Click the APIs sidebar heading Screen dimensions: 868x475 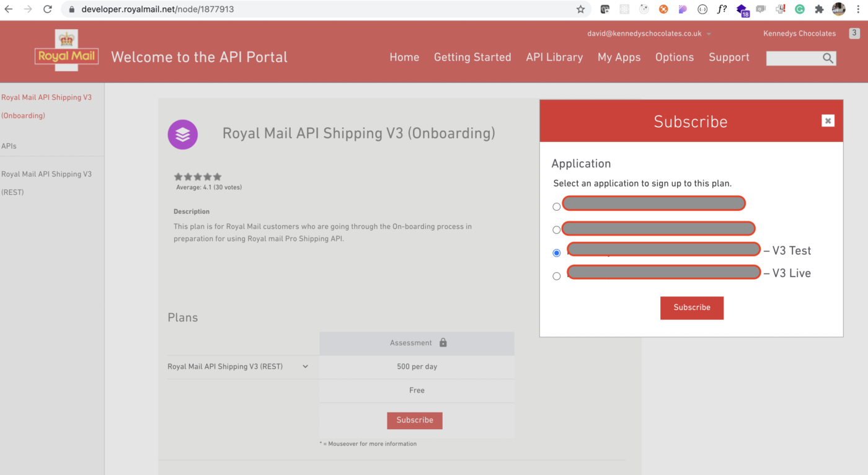(x=9, y=146)
